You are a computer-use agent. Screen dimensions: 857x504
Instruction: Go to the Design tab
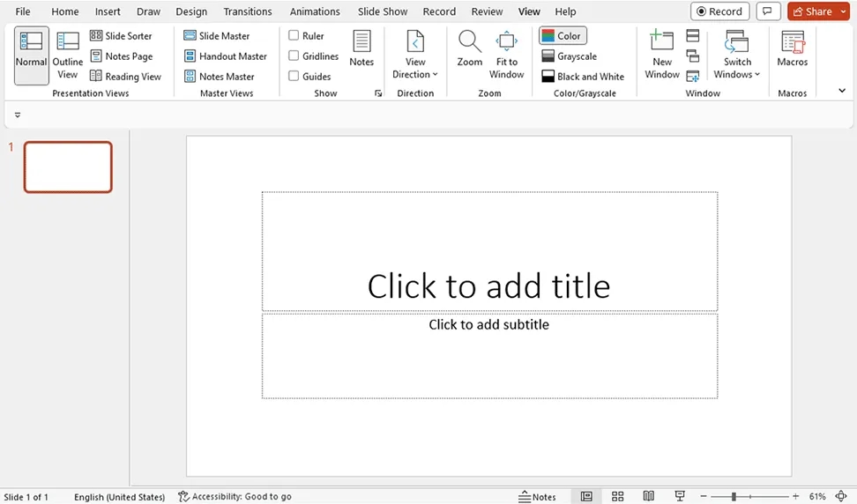191,11
